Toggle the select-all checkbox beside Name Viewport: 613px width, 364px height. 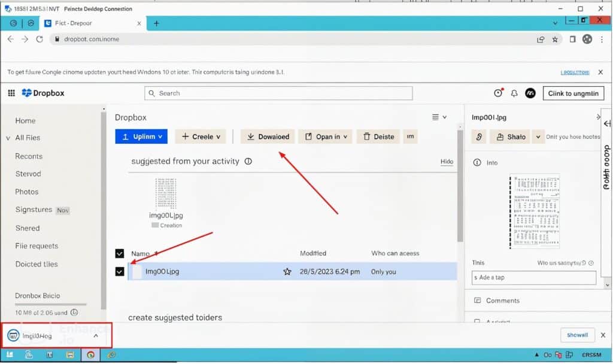120,253
